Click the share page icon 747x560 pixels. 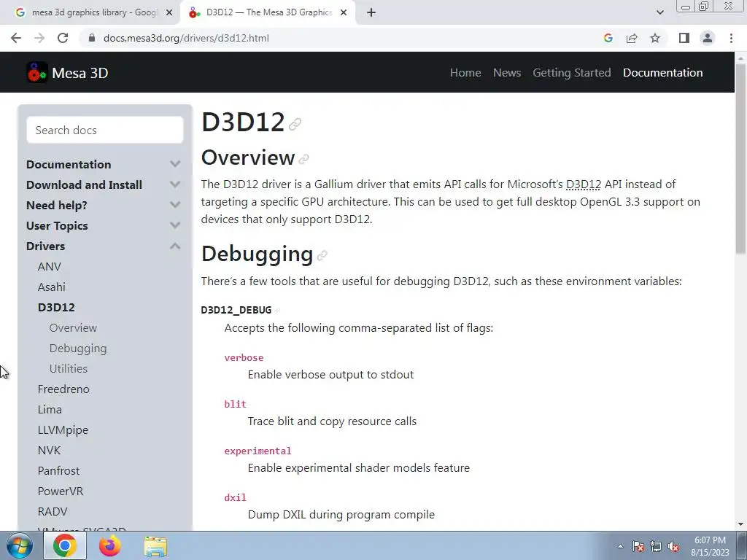632,38
